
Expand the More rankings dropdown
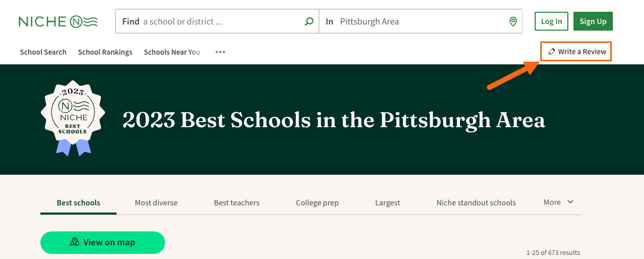pos(559,202)
